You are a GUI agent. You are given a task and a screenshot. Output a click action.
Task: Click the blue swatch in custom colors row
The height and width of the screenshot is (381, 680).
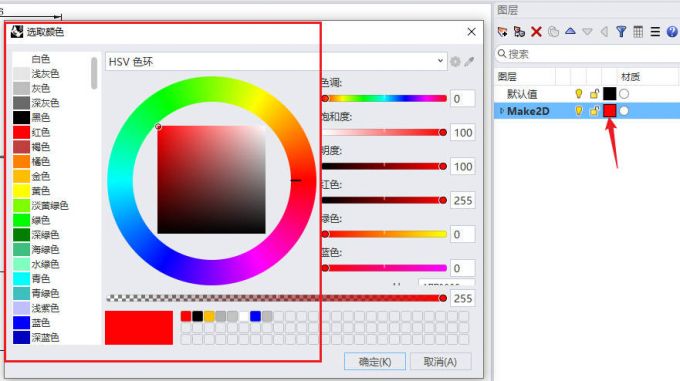[255, 316]
